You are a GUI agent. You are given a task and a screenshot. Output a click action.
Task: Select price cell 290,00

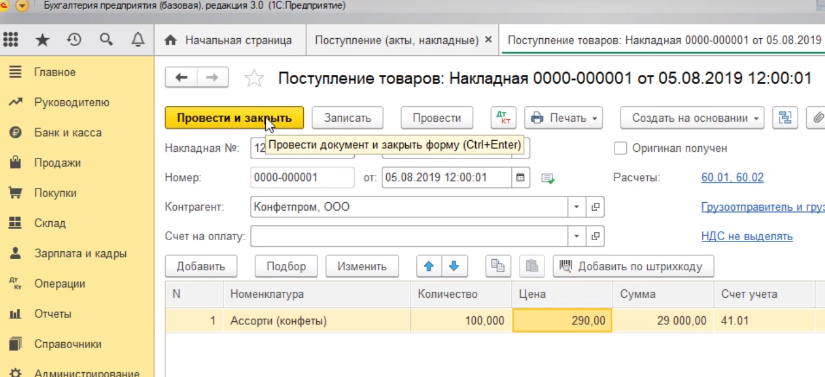(x=562, y=321)
